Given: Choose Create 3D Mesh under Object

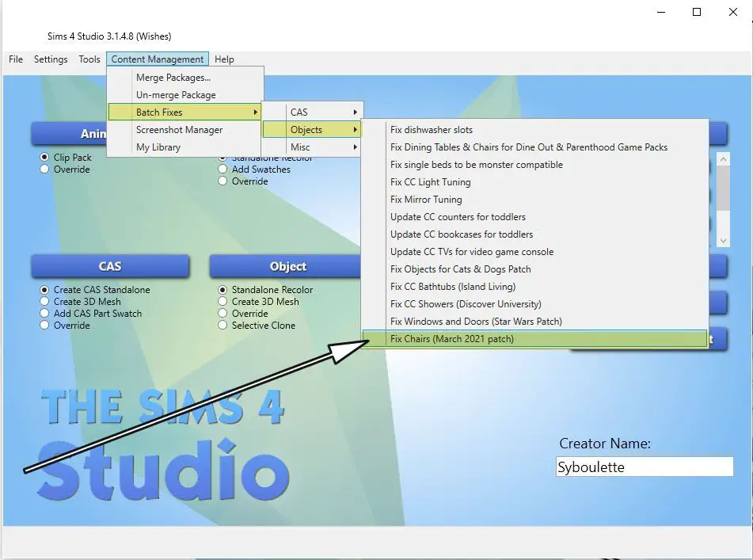Looking at the screenshot, I should (x=222, y=302).
